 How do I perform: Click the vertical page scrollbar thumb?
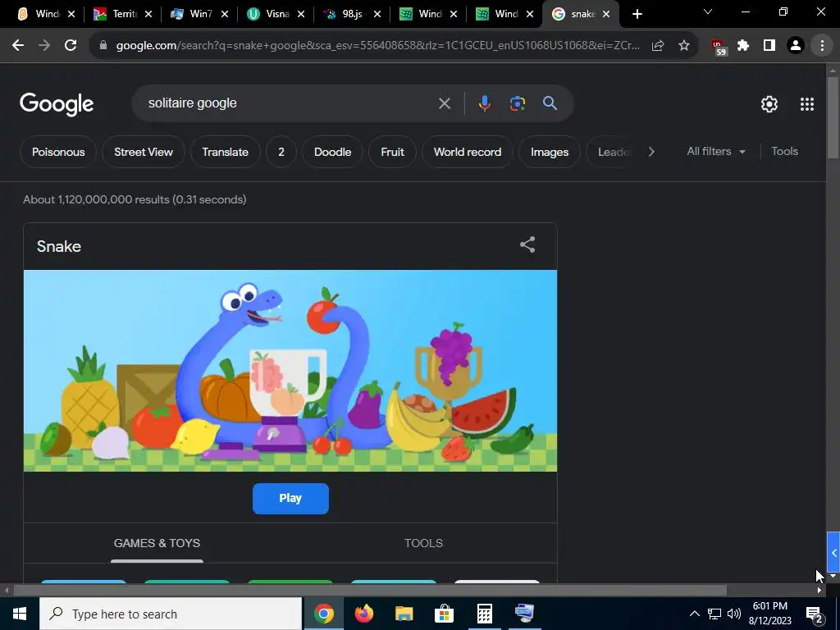833,118
